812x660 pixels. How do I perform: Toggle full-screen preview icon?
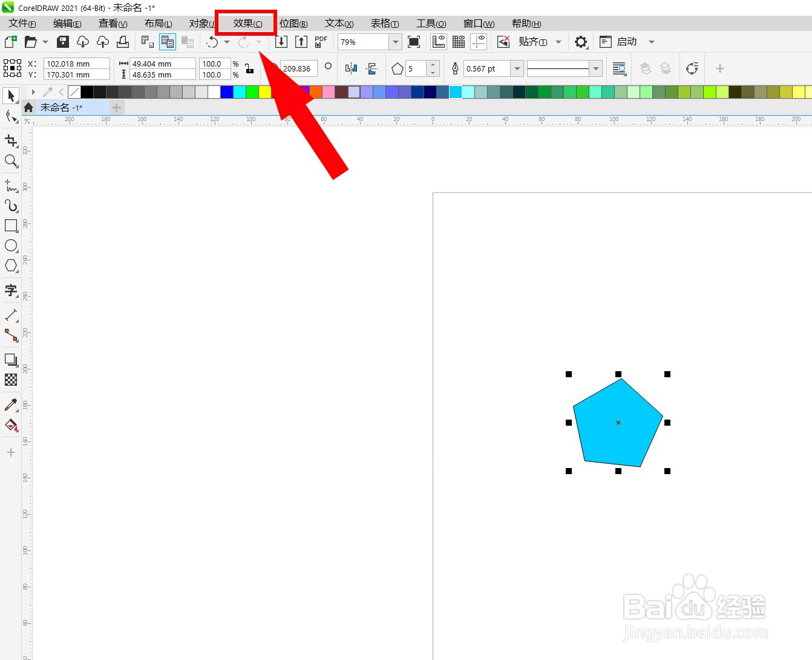point(414,42)
